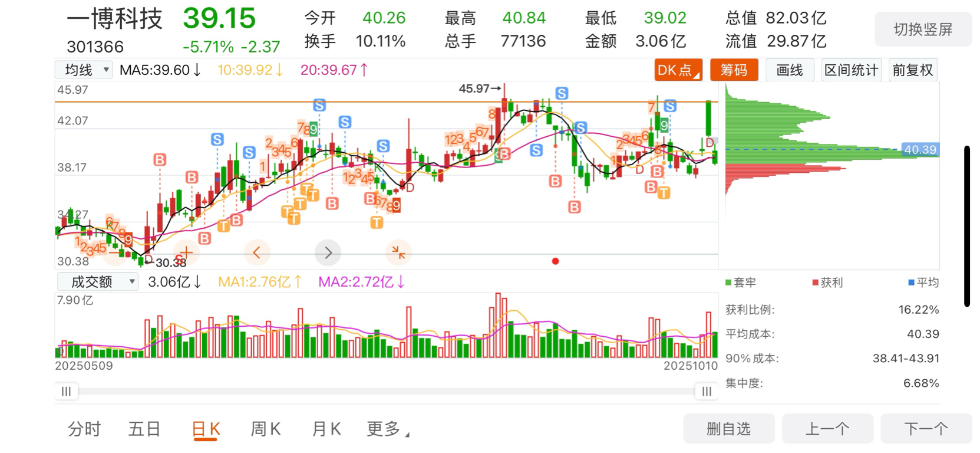980x453 pixels.
Task: Go to next stock with 下一个
Action: coord(926,429)
